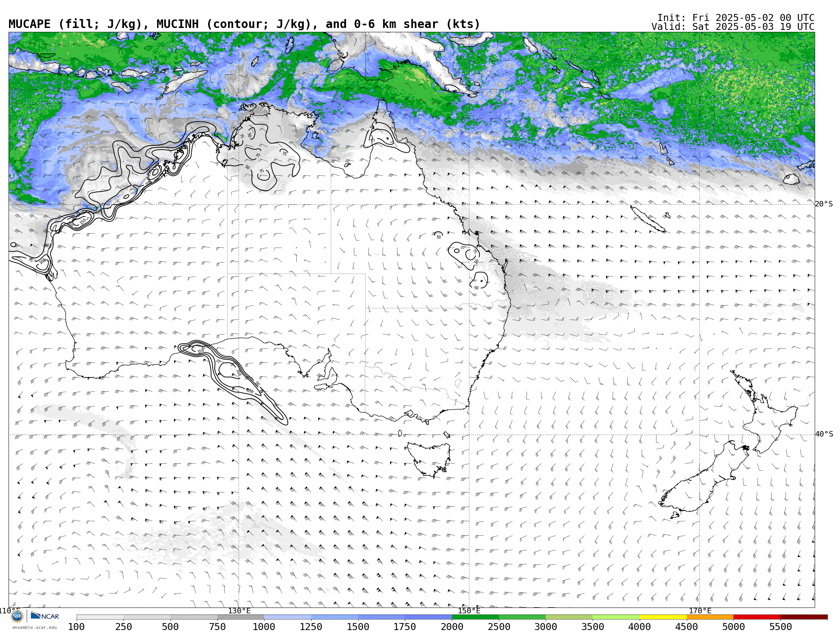Screen dimensions: 840x632
Task: Click the NCAR logo
Action: pyautogui.click(x=45, y=616)
